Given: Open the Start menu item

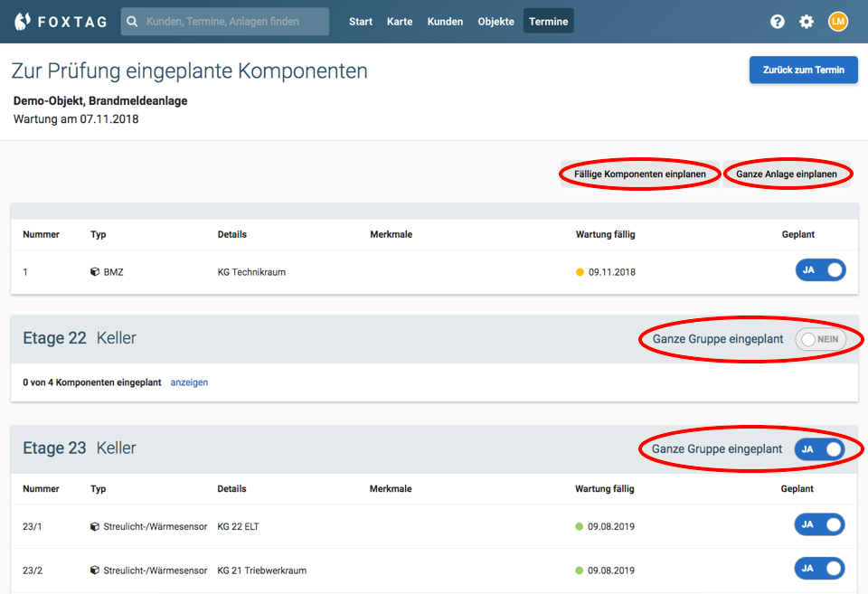Looking at the screenshot, I should click(361, 22).
